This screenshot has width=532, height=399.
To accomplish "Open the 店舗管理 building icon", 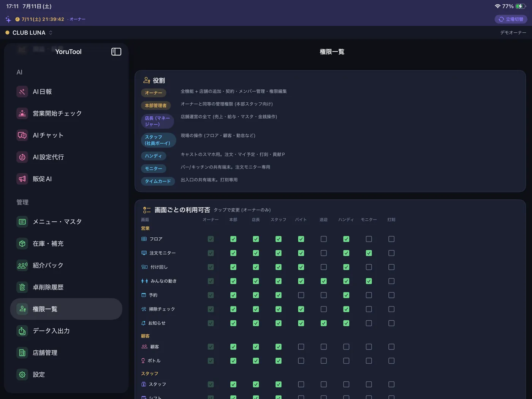I will coord(22,353).
